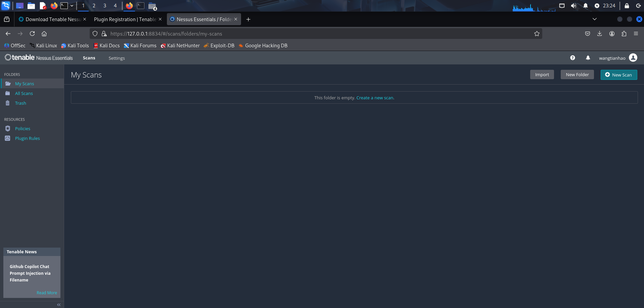The image size is (644, 308).
Task: Close the Nessus Essentials browser tab
Action: [x=236, y=19]
